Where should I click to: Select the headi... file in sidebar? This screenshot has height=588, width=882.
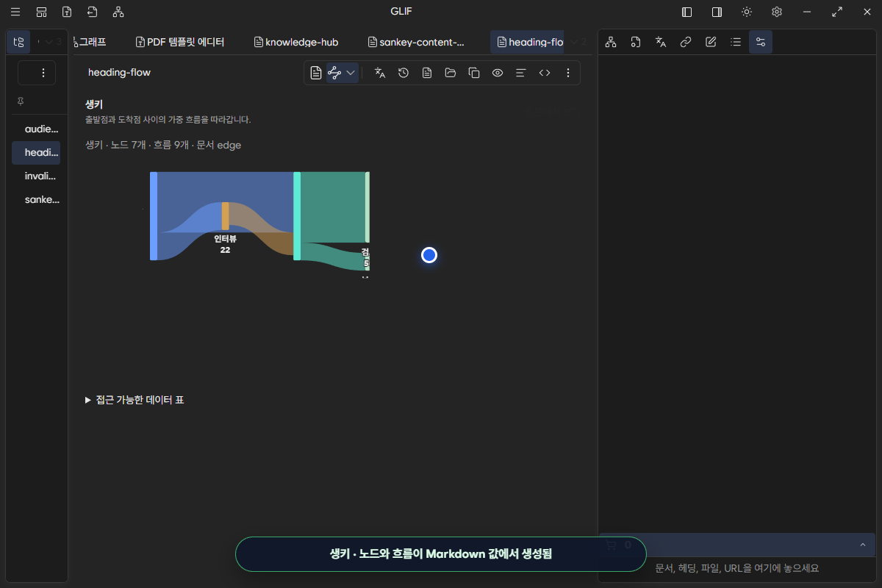[36, 152]
